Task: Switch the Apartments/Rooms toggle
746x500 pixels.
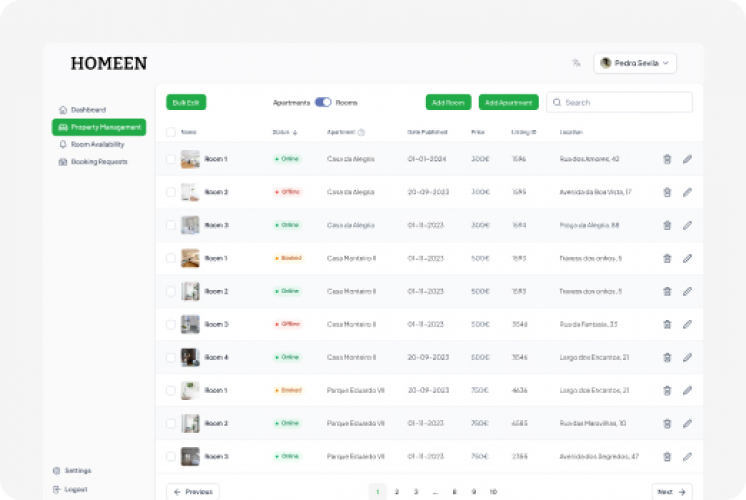Action: click(323, 102)
